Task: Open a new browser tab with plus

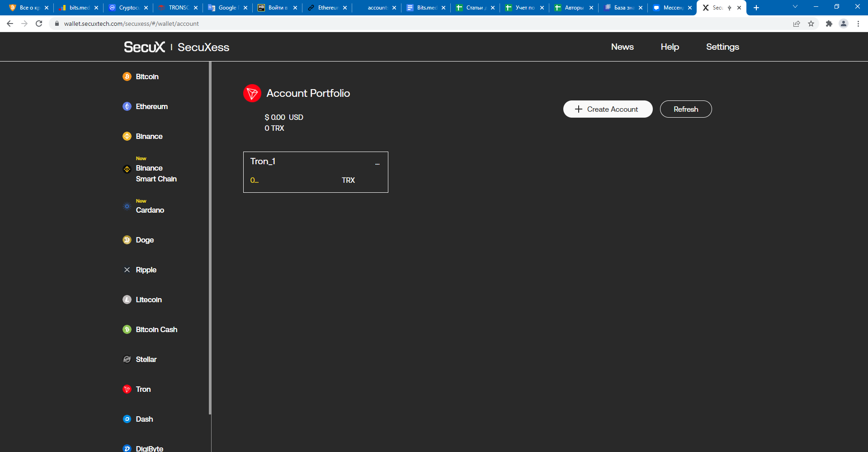Action: [x=756, y=8]
